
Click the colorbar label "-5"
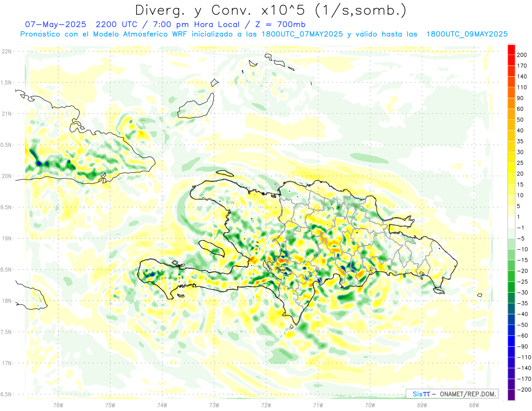coord(520,239)
